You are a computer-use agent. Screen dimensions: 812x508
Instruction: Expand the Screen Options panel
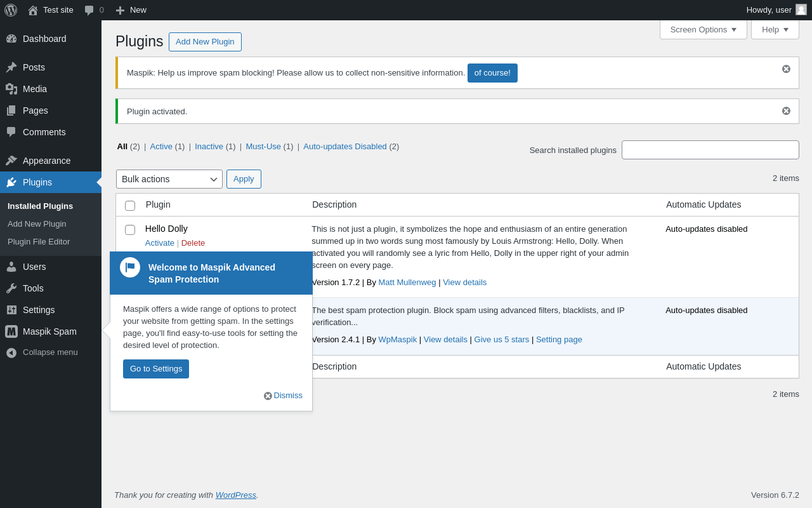tap(704, 29)
